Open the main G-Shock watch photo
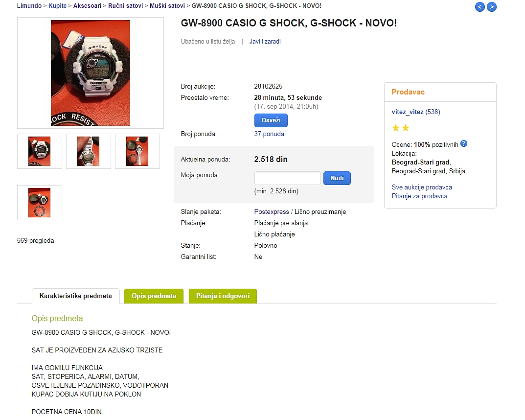The width and height of the screenshot is (525, 420). click(x=91, y=73)
